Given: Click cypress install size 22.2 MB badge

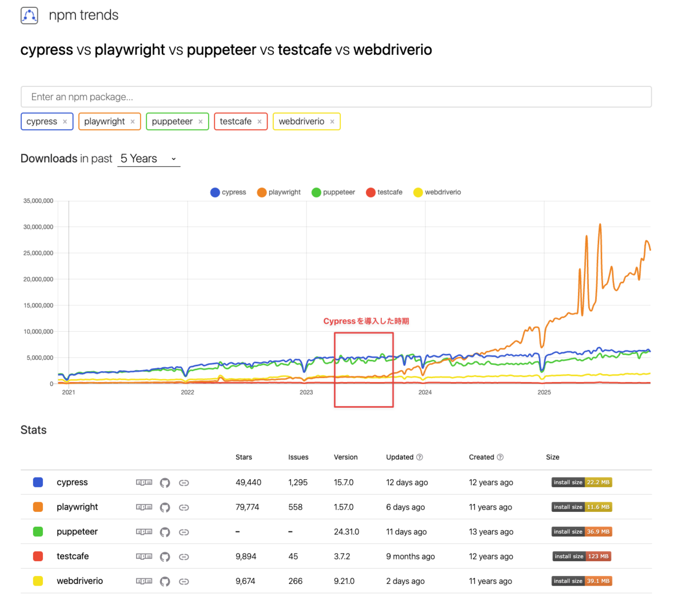Looking at the screenshot, I should 581,482.
